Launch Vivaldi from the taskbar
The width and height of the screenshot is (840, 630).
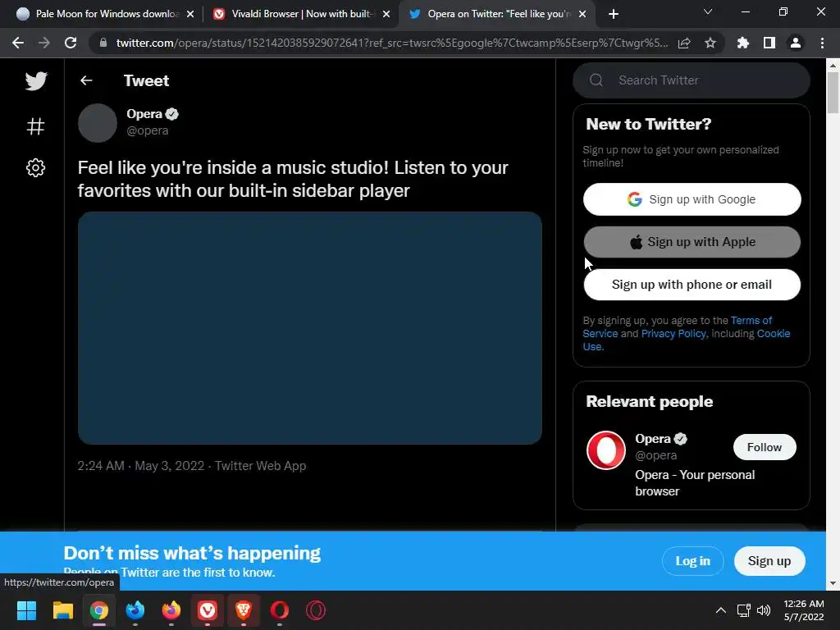click(208, 610)
